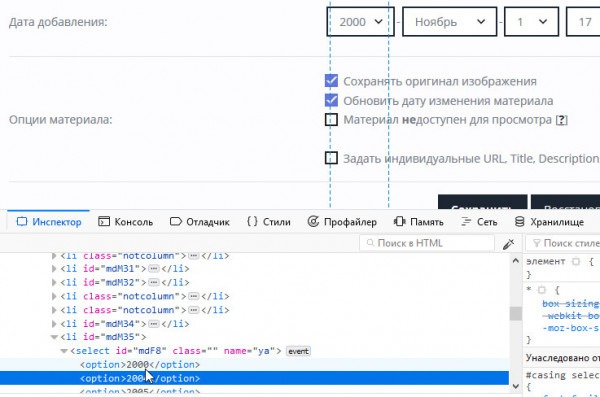The height and width of the screenshot is (397, 600).
Task: Click the markup scrollbar up arrow
Action: [515, 261]
